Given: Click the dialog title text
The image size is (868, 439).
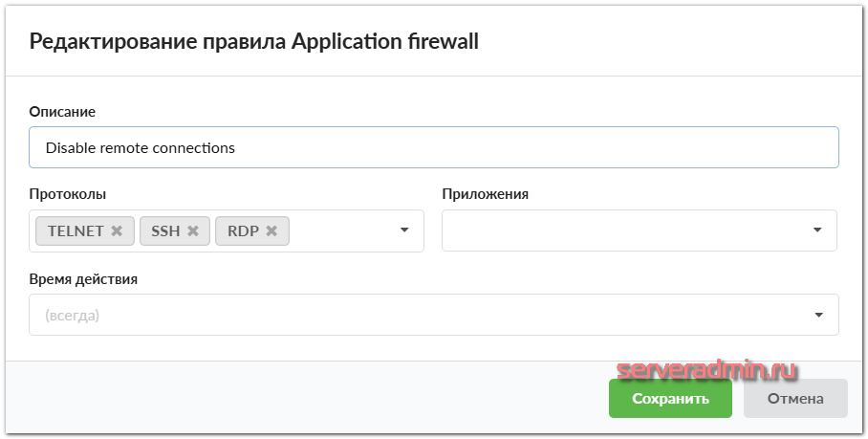Looking at the screenshot, I should [x=254, y=41].
